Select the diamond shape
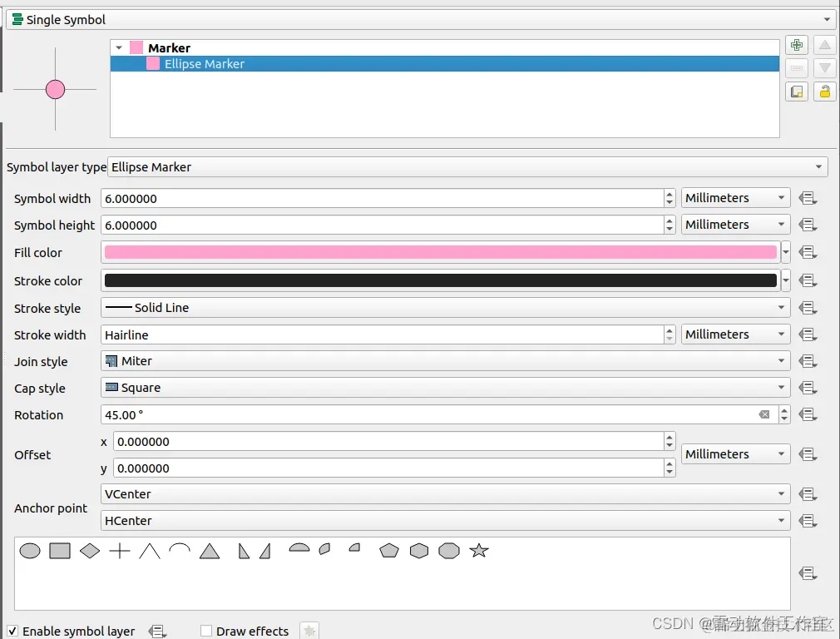840x639 pixels. pos(90,551)
